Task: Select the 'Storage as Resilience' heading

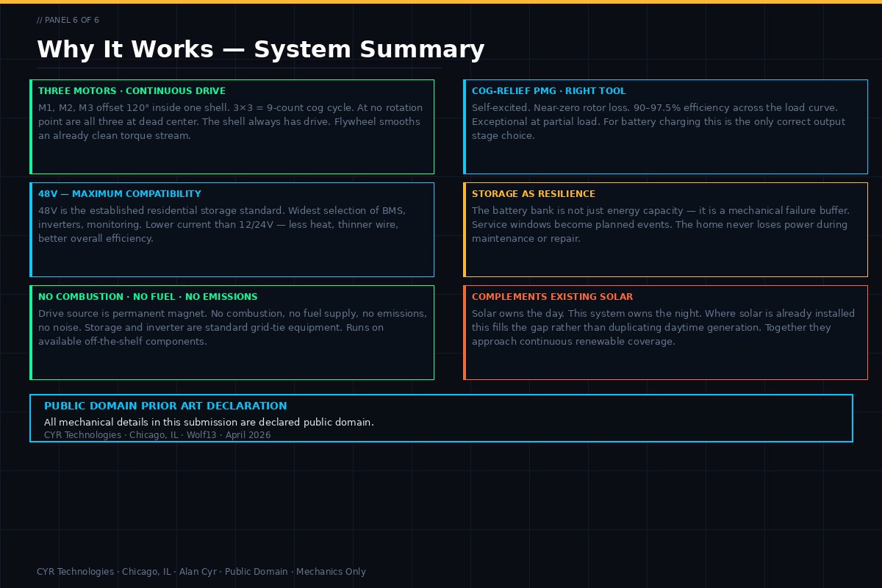Action: tap(533, 194)
